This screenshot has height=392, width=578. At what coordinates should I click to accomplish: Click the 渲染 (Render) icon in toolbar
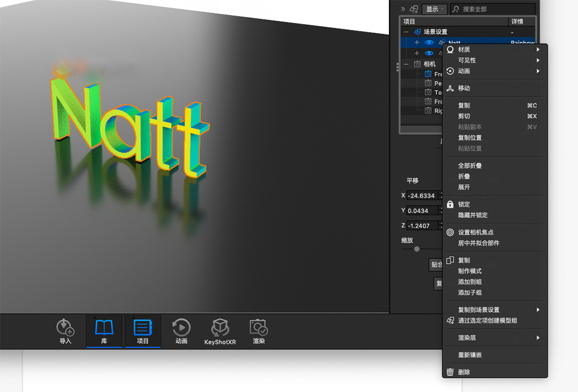click(258, 331)
